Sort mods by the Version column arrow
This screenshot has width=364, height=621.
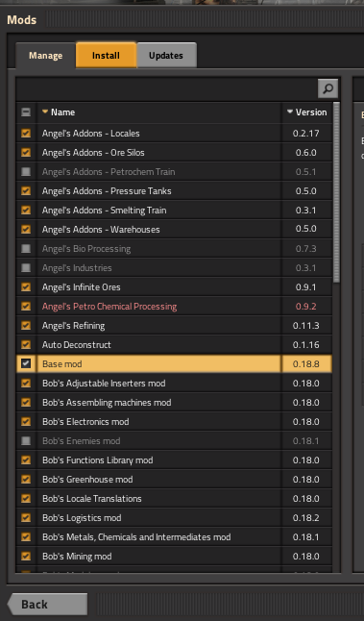click(290, 112)
